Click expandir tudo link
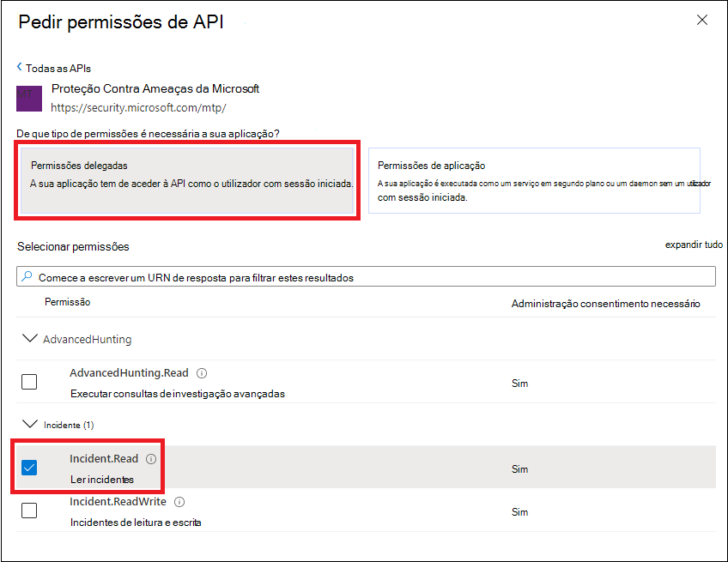This screenshot has height=562, width=728. click(x=694, y=245)
